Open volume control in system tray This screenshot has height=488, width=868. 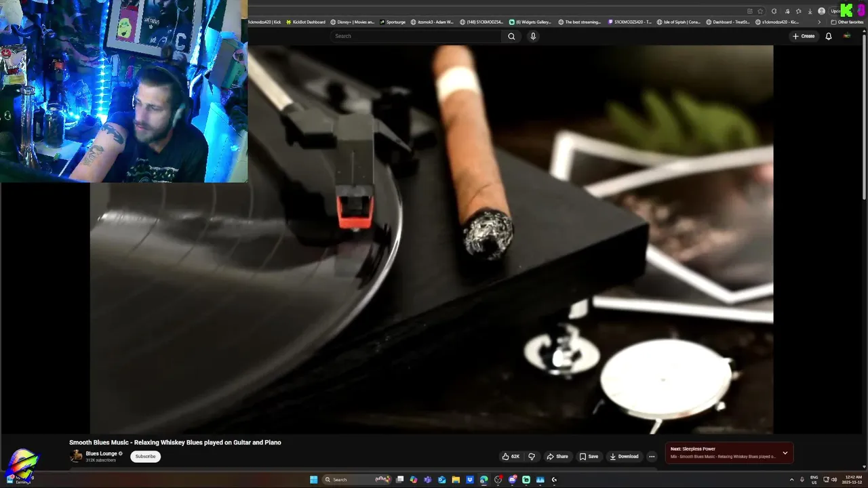833,480
